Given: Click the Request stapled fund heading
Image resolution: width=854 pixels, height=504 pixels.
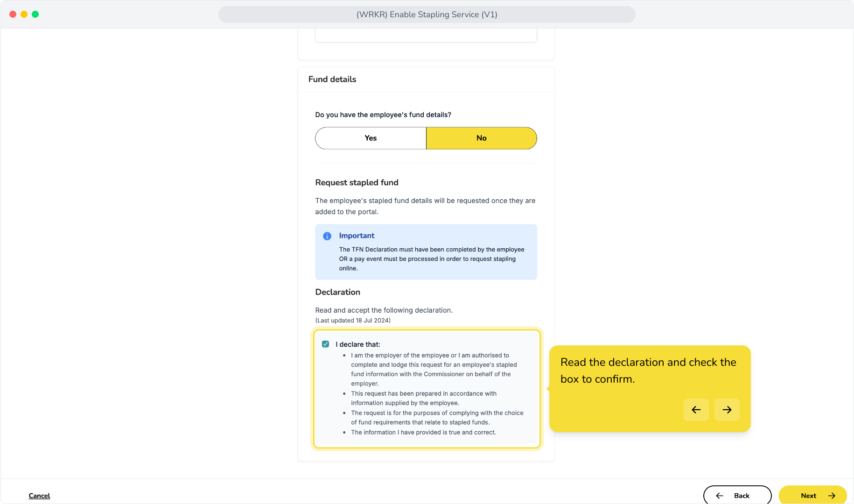Looking at the screenshot, I should point(357,182).
